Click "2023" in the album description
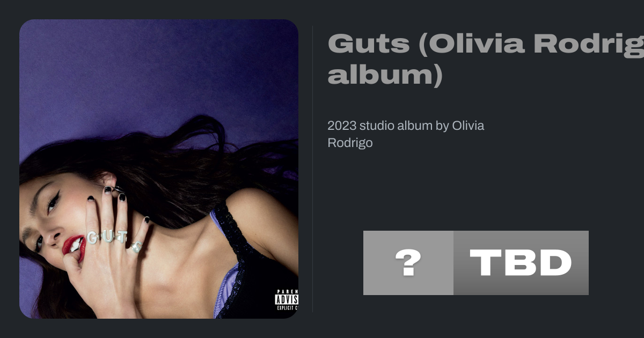The image size is (644, 338). [342, 126]
